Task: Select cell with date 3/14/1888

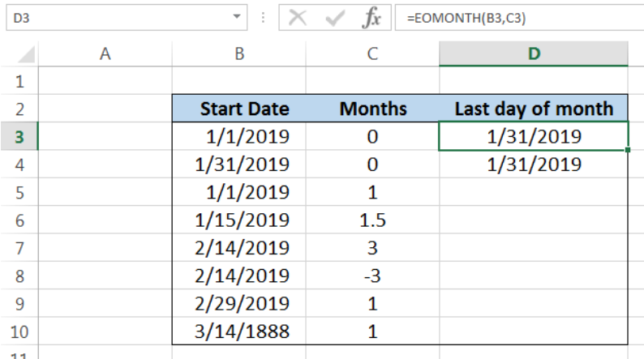Action: click(238, 330)
